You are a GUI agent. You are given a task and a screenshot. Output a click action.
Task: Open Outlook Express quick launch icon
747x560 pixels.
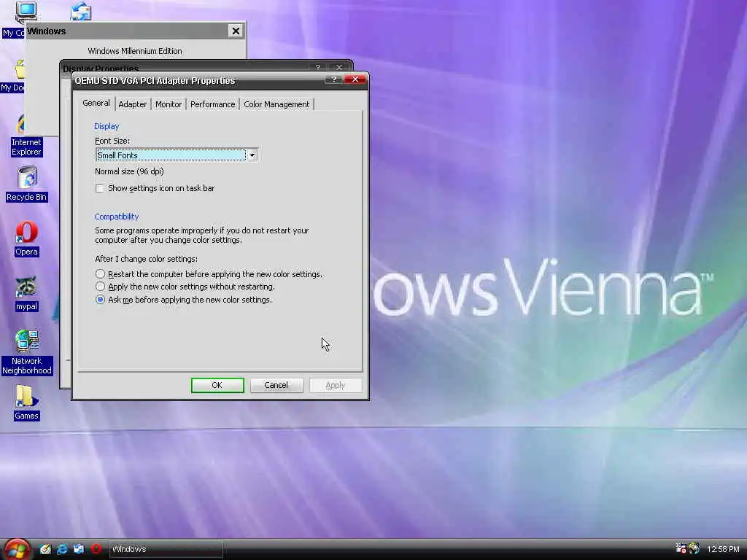pyautogui.click(x=79, y=549)
